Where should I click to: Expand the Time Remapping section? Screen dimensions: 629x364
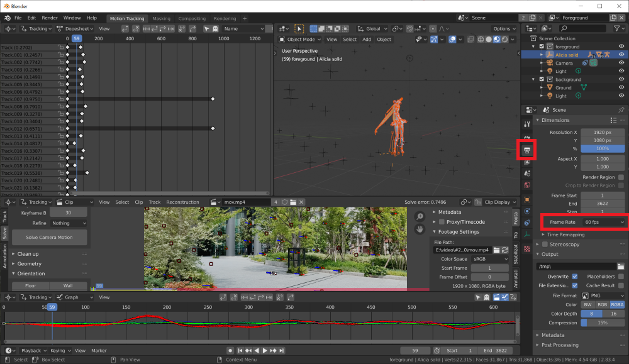[x=566, y=234]
